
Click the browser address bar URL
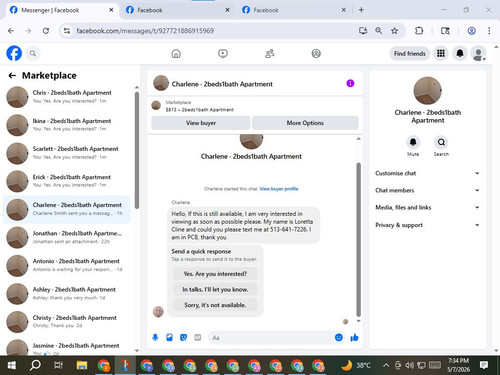(145, 31)
